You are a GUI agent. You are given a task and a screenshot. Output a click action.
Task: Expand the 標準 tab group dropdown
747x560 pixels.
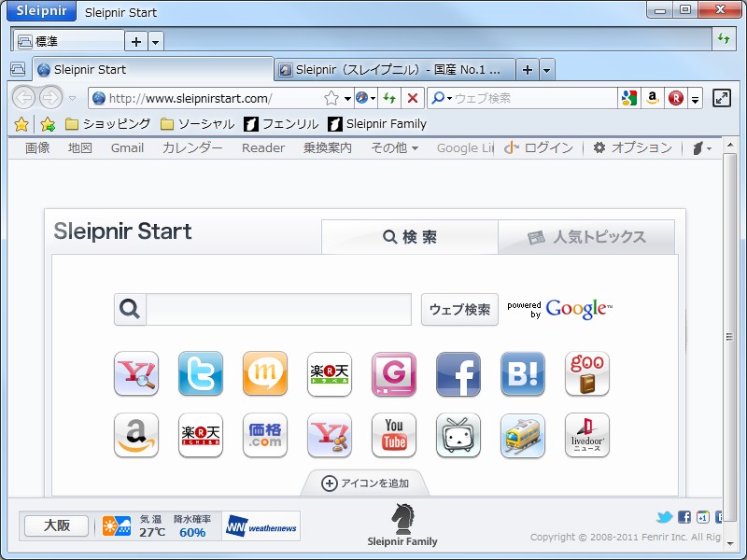pyautogui.click(x=154, y=40)
